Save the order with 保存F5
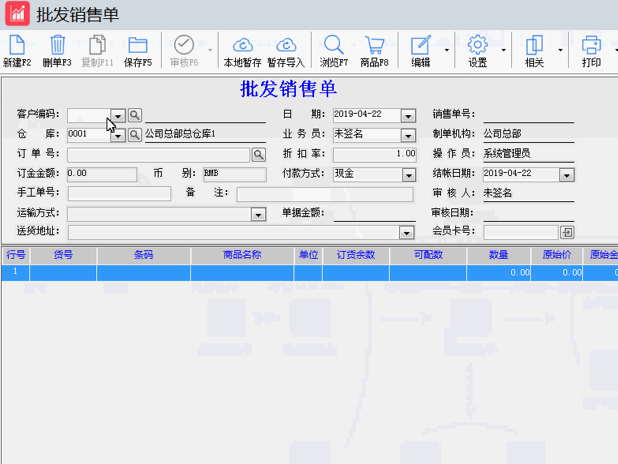The image size is (618, 464). tap(138, 51)
